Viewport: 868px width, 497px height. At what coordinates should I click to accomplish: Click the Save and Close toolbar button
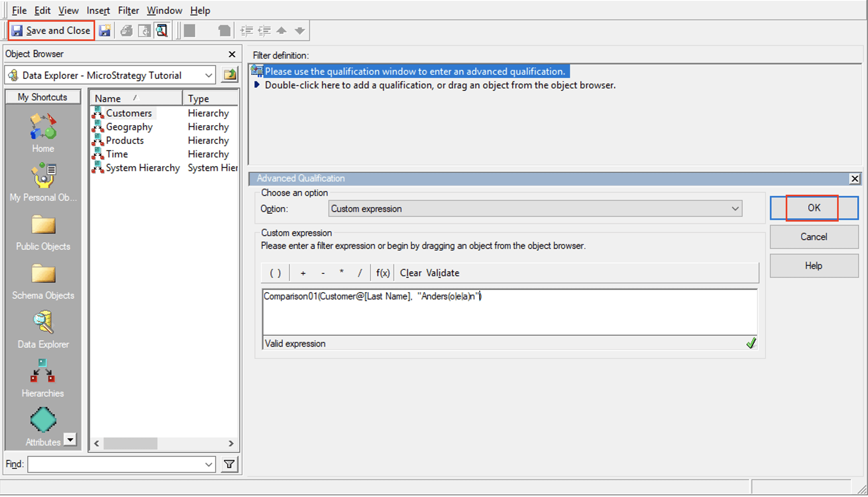(51, 31)
